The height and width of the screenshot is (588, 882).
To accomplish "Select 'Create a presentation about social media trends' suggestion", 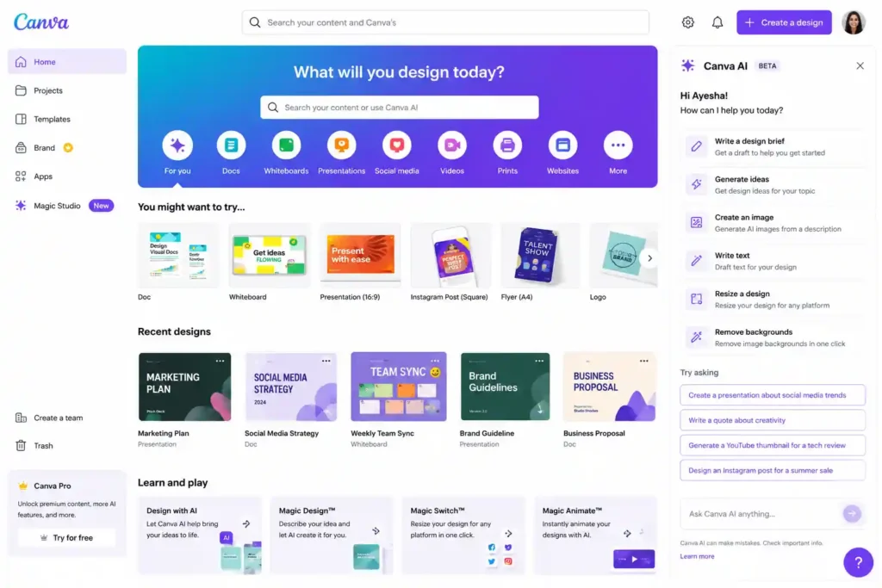I will 773,395.
